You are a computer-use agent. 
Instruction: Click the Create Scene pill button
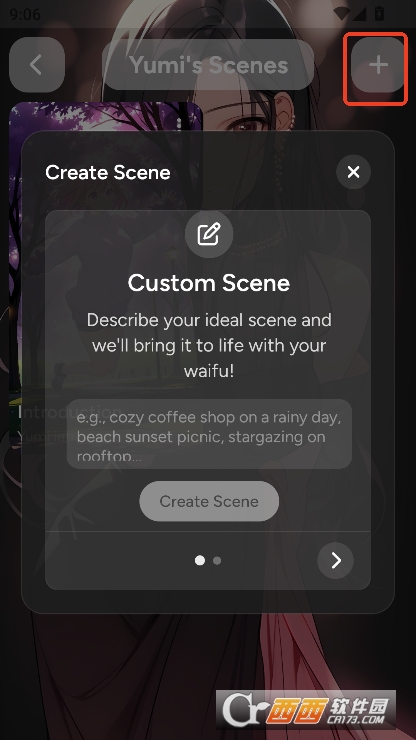[x=209, y=501]
